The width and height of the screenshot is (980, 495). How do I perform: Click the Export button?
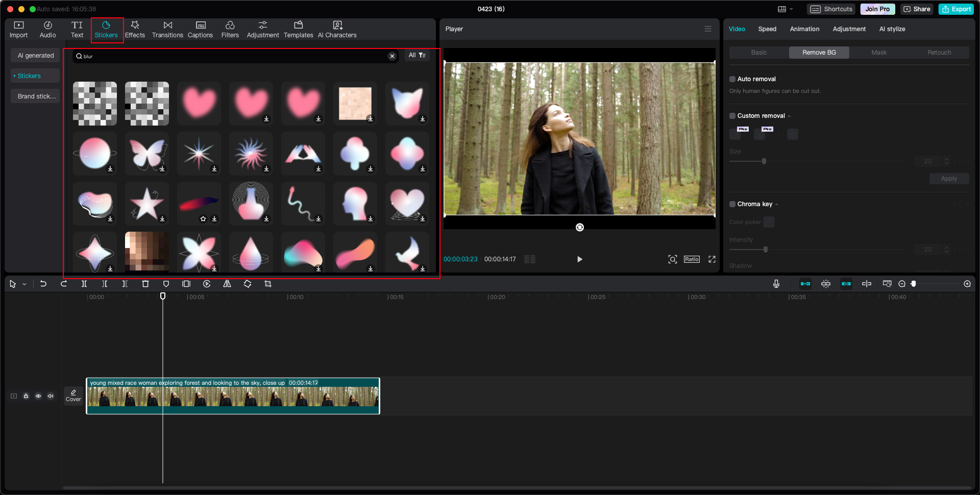956,9
